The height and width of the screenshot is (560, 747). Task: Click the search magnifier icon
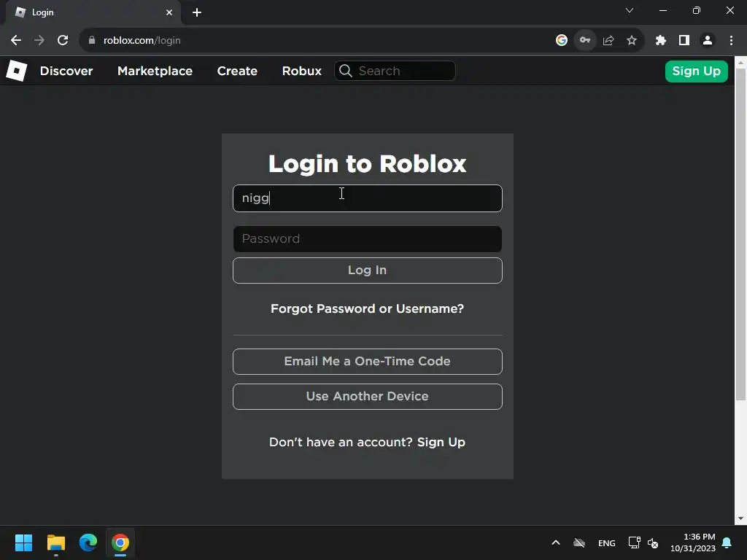click(x=346, y=71)
